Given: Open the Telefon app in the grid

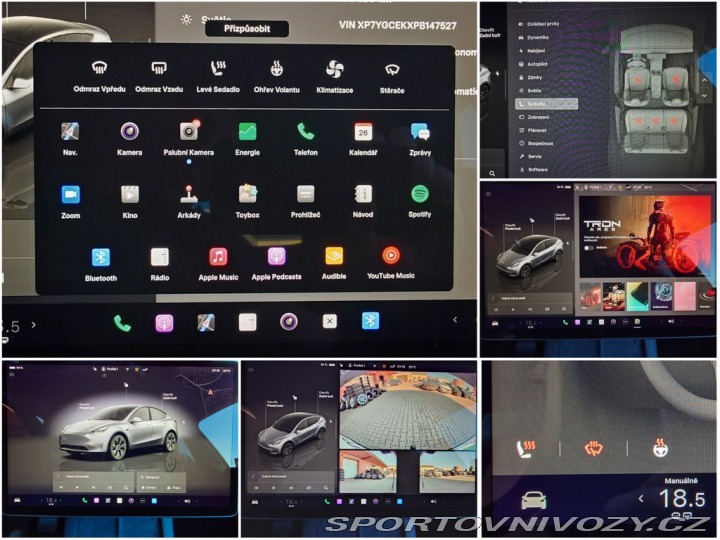Looking at the screenshot, I should click(x=305, y=132).
